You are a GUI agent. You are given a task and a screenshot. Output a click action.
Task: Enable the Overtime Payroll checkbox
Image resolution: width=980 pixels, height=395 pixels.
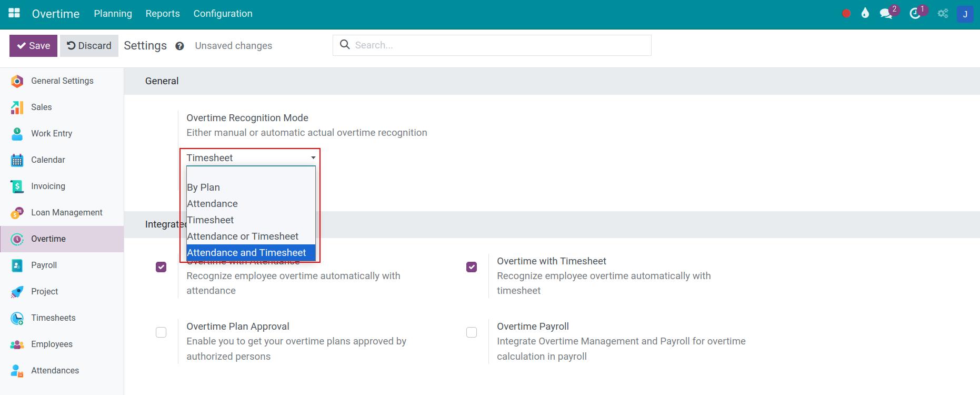pyautogui.click(x=472, y=332)
